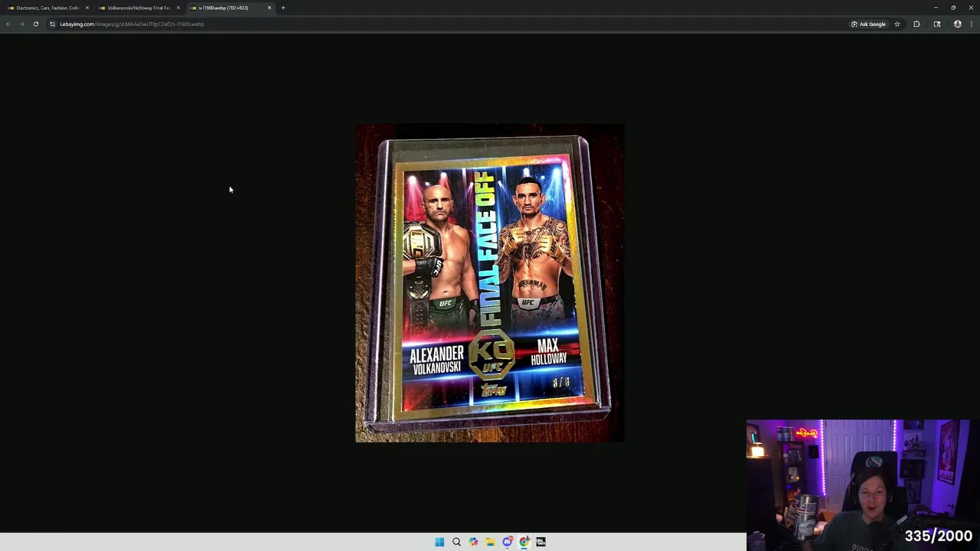Viewport: 980px width, 551px height.
Task: Reload the current page
Action: tap(35, 24)
